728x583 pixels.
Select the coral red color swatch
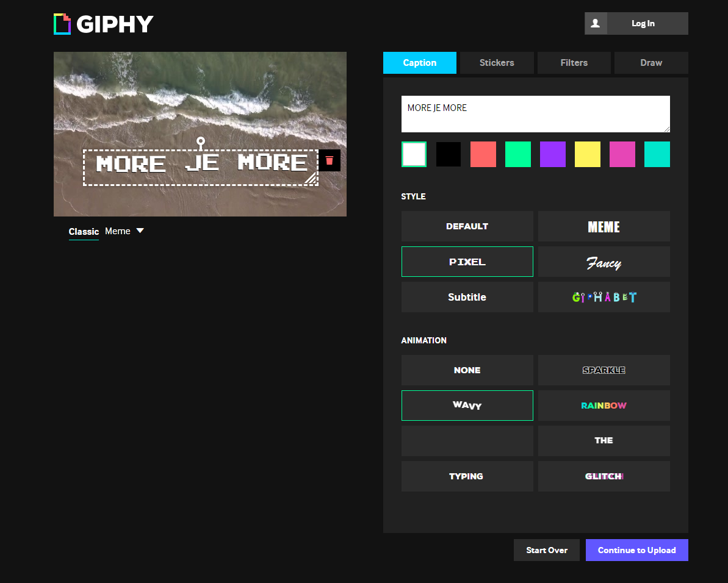(x=483, y=154)
